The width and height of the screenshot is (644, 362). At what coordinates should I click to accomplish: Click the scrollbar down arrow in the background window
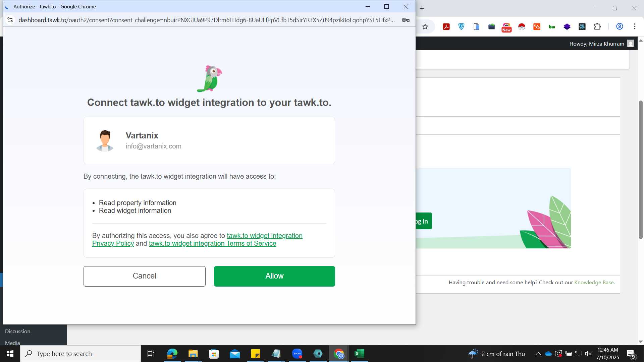click(x=641, y=342)
